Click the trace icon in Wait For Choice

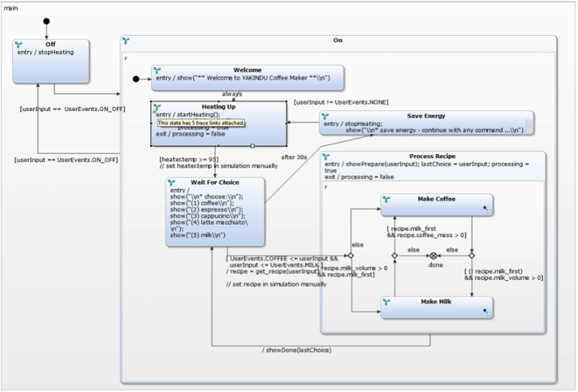pos(173,183)
